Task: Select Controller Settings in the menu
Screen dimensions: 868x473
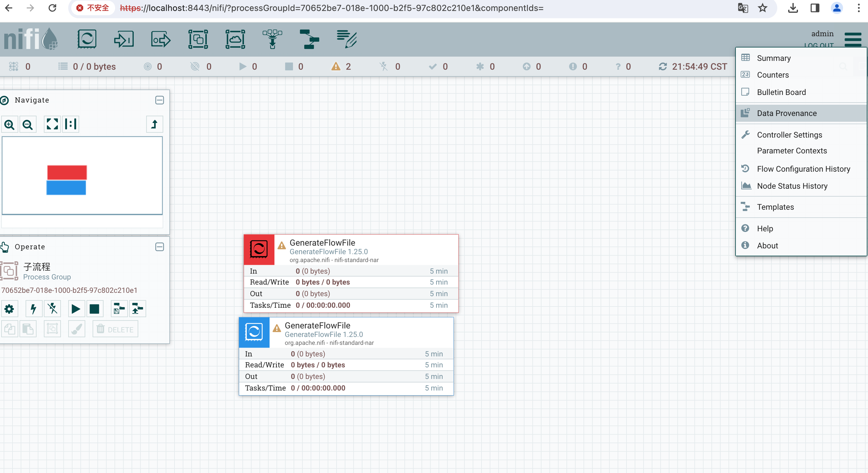Action: [789, 135]
